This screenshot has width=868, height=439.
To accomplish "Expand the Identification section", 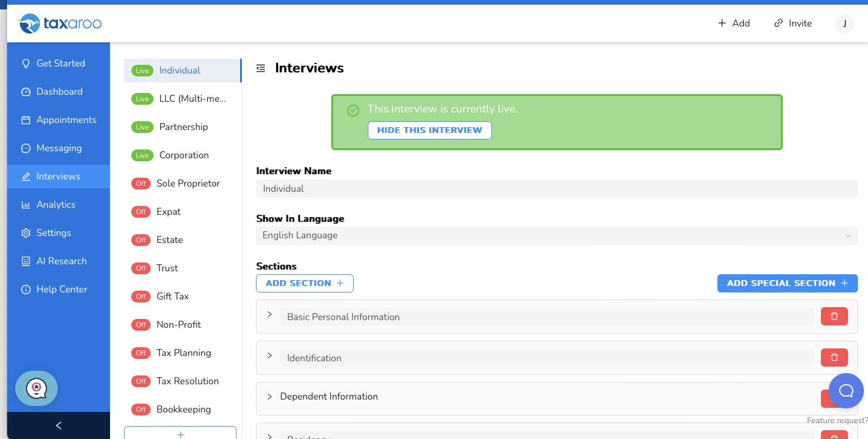I will coord(270,356).
